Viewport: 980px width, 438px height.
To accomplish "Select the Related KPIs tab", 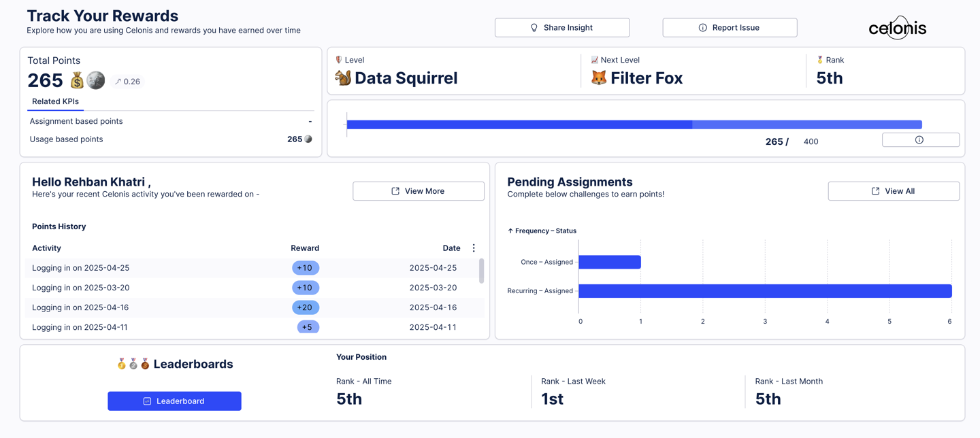I will point(55,101).
